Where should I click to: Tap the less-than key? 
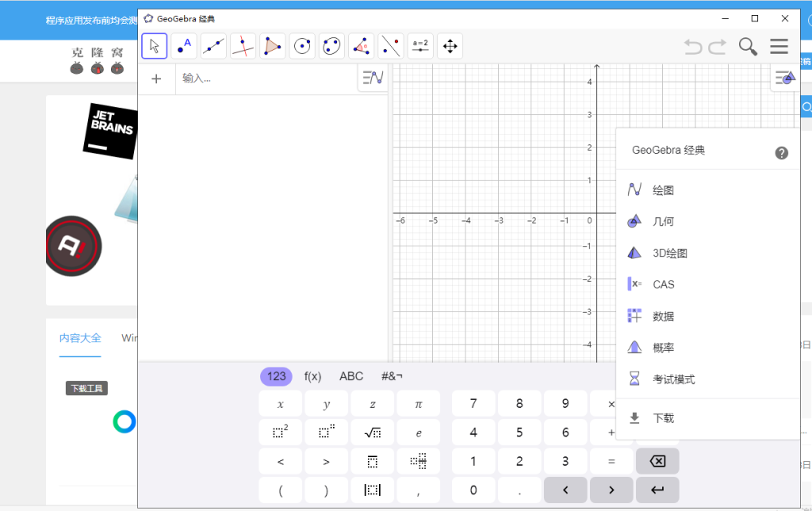[x=280, y=461]
